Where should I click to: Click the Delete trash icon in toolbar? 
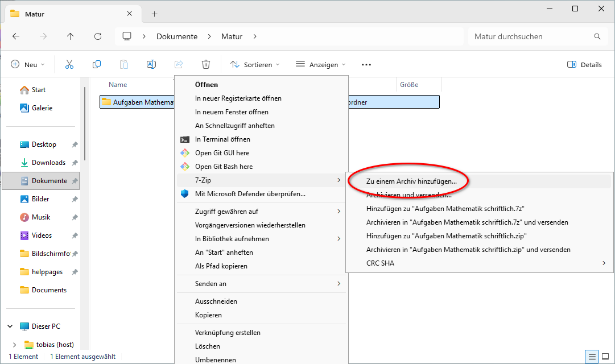pyautogui.click(x=206, y=65)
